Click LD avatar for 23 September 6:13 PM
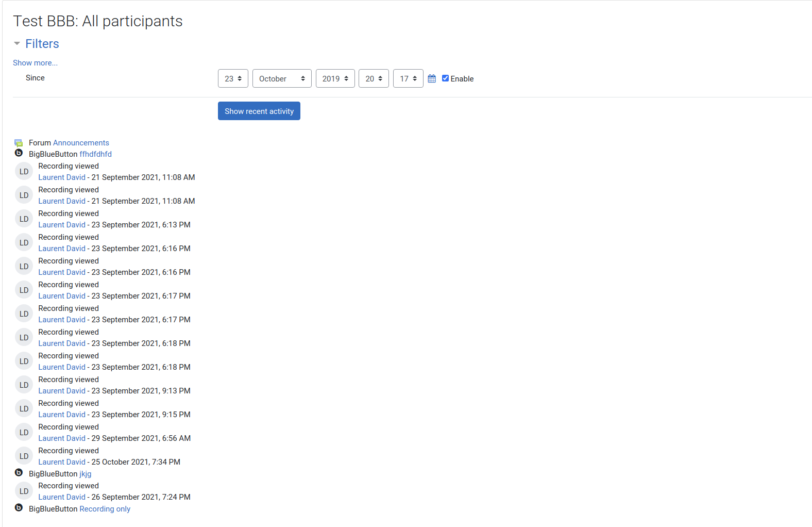This screenshot has width=812, height=527. (x=24, y=219)
